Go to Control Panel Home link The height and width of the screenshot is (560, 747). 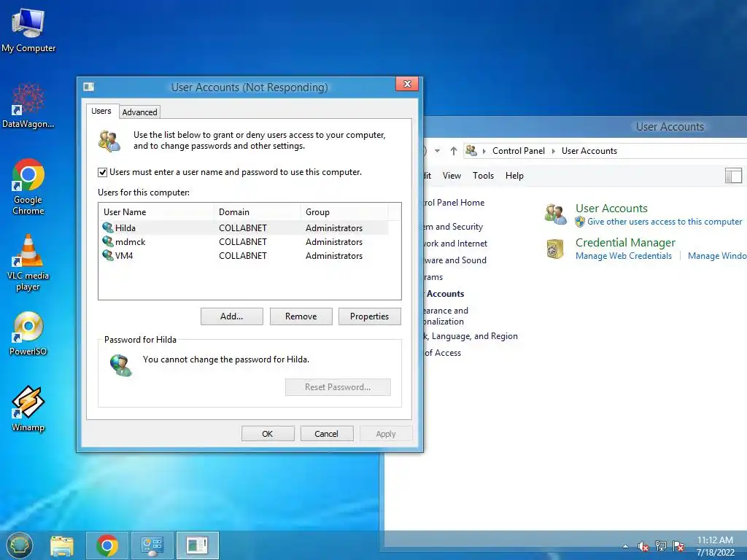coord(454,203)
